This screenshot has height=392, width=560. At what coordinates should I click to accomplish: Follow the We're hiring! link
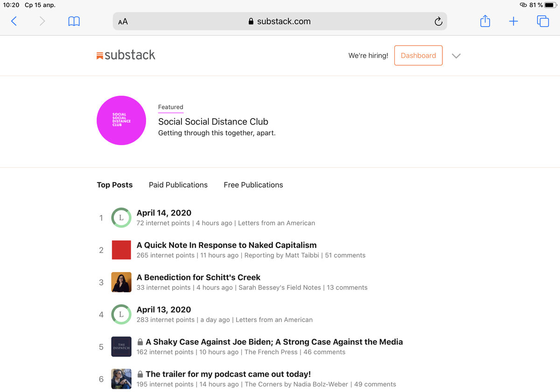[368, 56]
